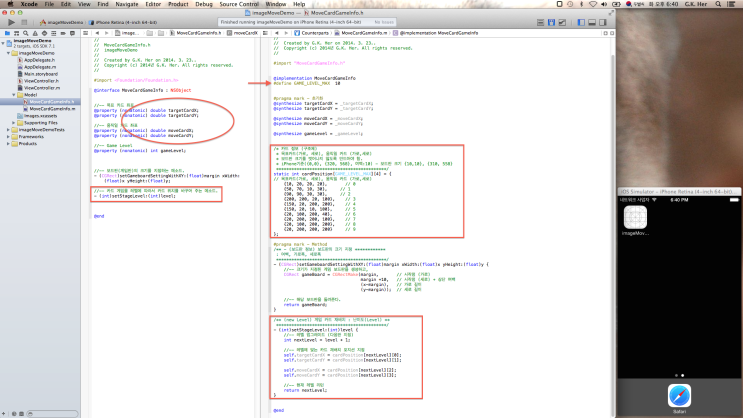Select MoveCardGameInfo.m in the navigator
The width and height of the screenshot is (743, 418).
(51, 108)
